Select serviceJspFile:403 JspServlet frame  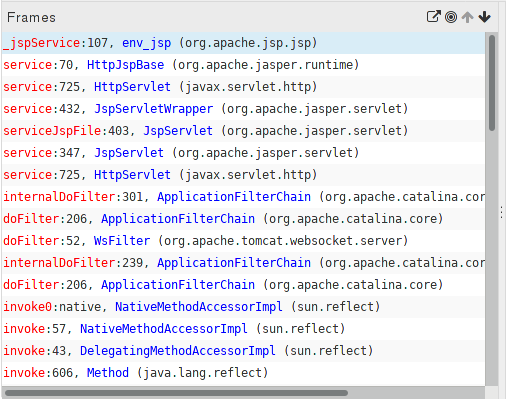click(243, 131)
